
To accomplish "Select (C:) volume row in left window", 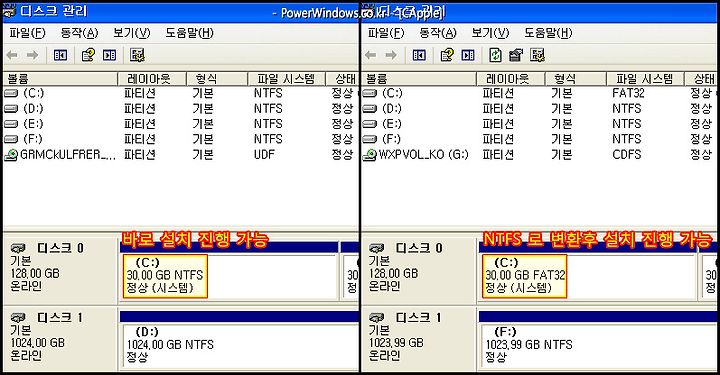I will point(180,93).
